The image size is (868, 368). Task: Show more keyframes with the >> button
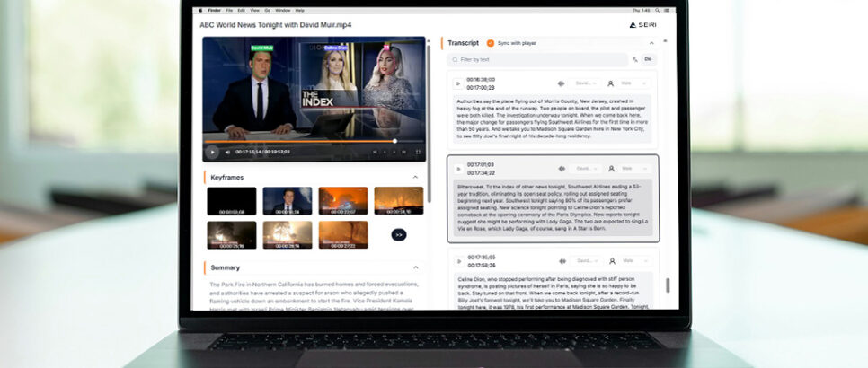[x=399, y=235]
